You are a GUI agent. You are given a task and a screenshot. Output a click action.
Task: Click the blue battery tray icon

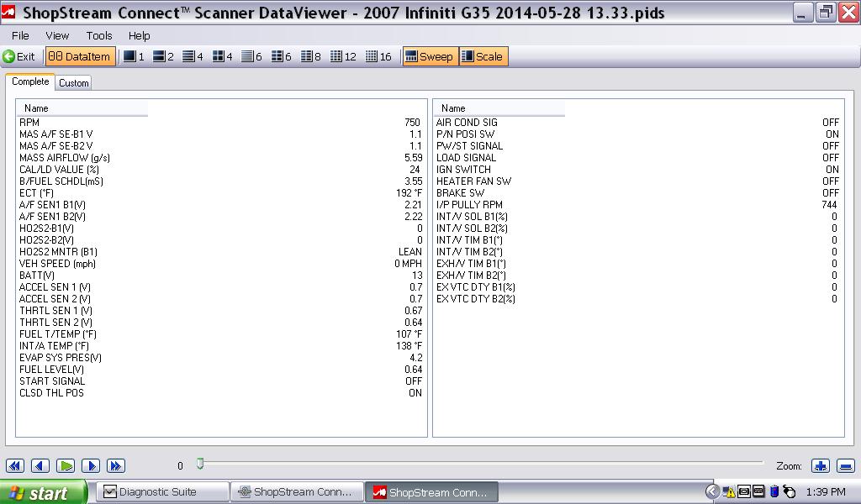(x=774, y=491)
